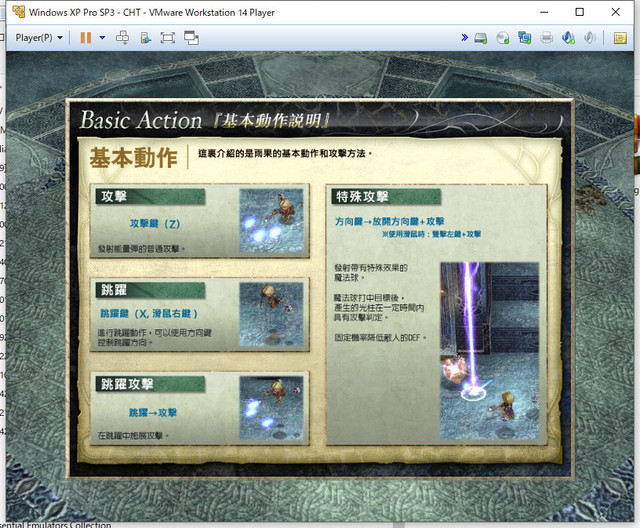Expand the power options dropdown arrow

coord(102,38)
